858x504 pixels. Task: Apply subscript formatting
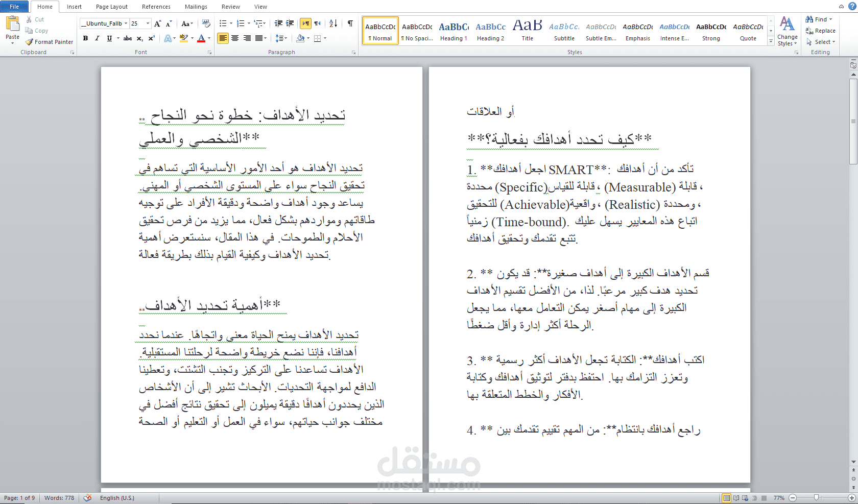point(139,38)
